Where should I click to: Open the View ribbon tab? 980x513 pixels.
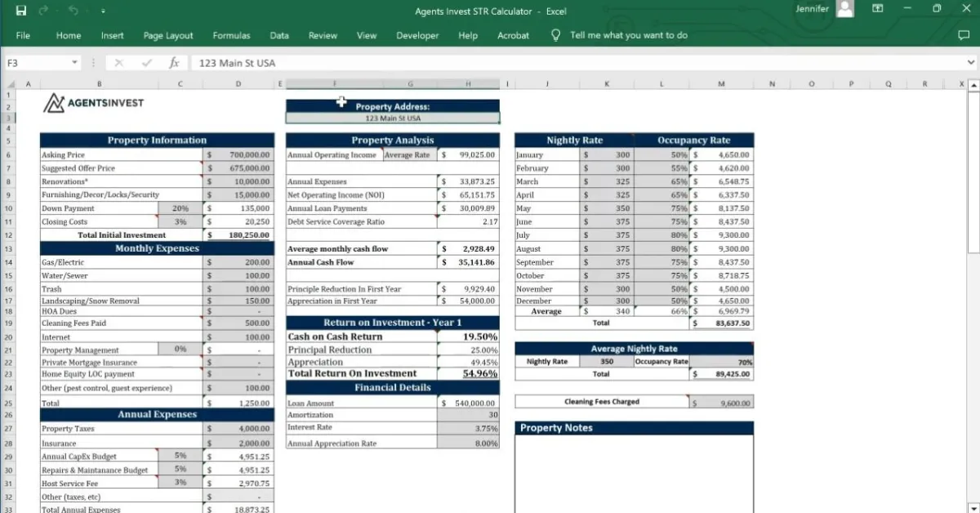click(367, 36)
